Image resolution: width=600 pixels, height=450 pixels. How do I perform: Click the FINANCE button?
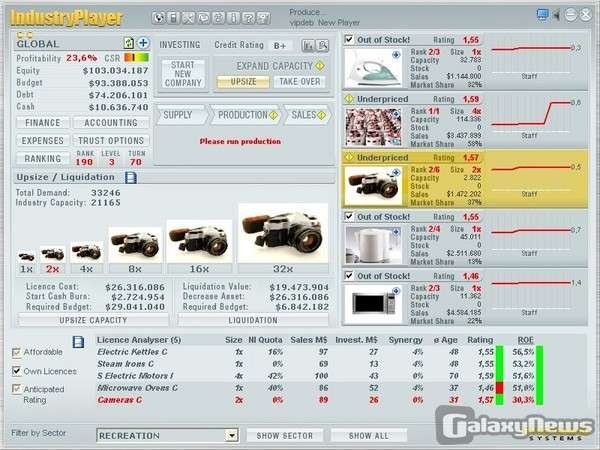[x=43, y=123]
